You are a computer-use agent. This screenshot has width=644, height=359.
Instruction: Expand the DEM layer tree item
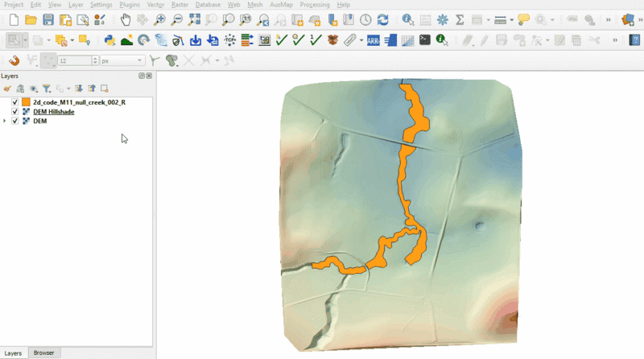click(5, 121)
